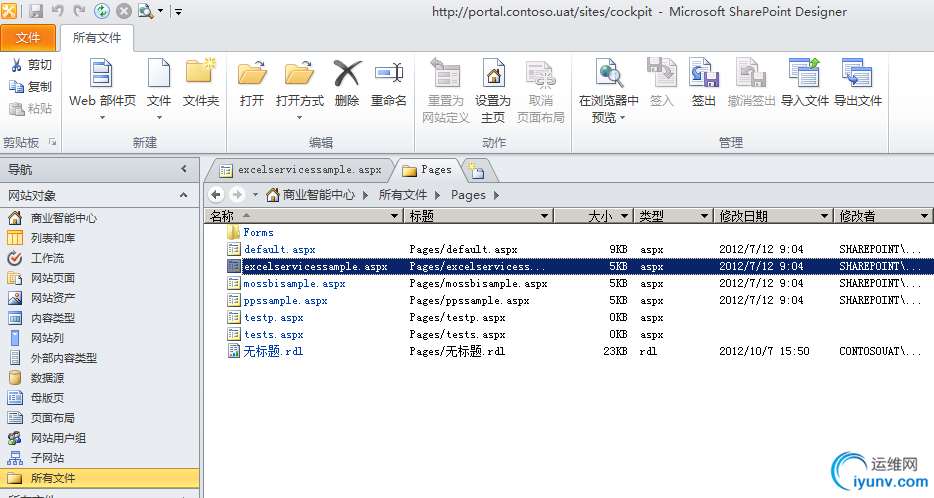
Task: Click the 导入文件 ribbon button
Action: [805, 83]
